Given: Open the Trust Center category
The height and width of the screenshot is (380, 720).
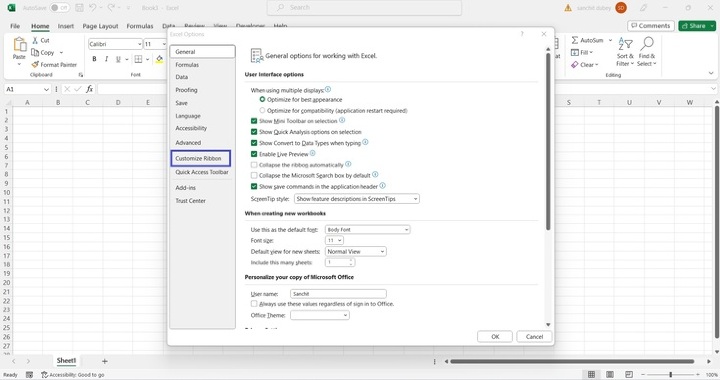Looking at the screenshot, I should 190,201.
